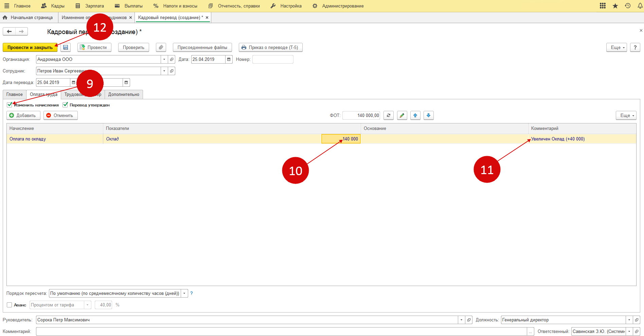Open the Зарплата menu

[x=90, y=6]
